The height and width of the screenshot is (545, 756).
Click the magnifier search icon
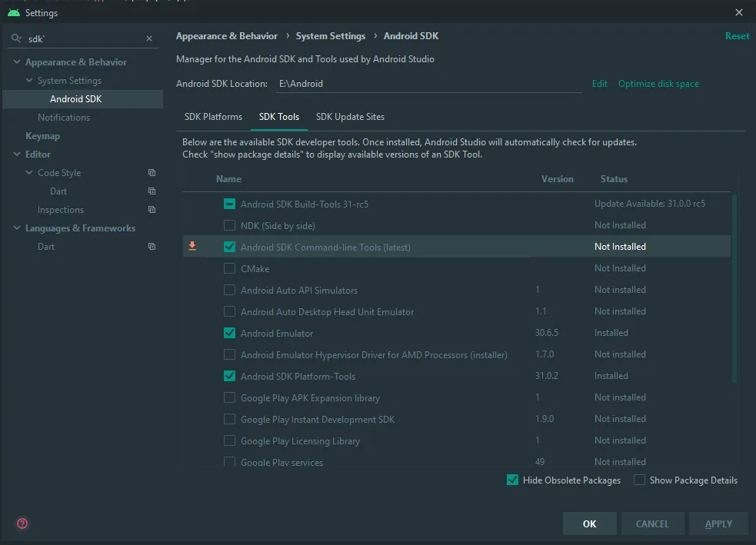click(x=16, y=38)
